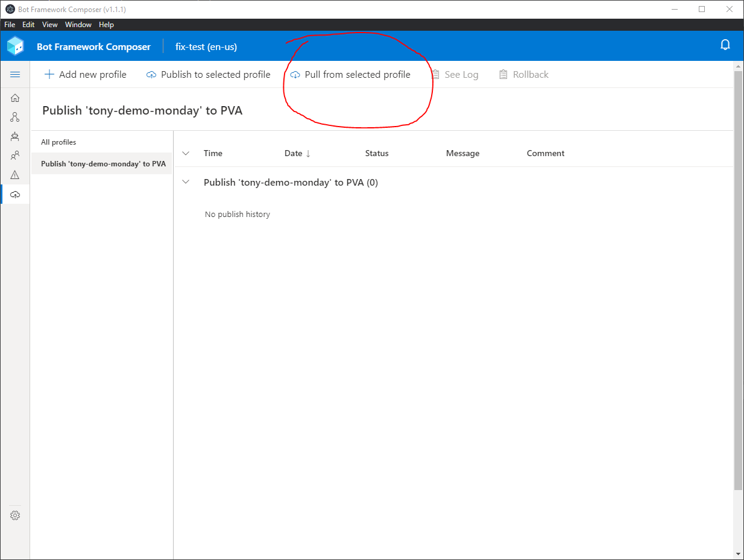The image size is (744, 560).
Task: Select All profiles in the list
Action: [x=102, y=142]
